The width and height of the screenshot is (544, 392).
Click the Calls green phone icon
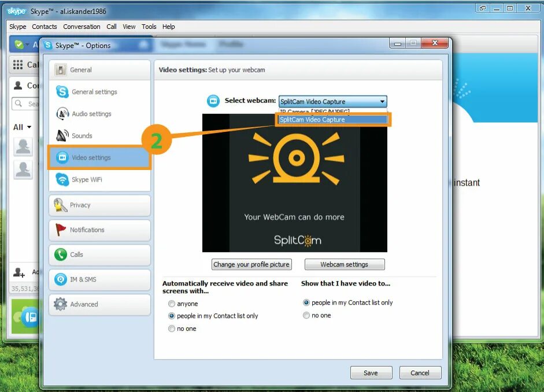pyautogui.click(x=60, y=254)
